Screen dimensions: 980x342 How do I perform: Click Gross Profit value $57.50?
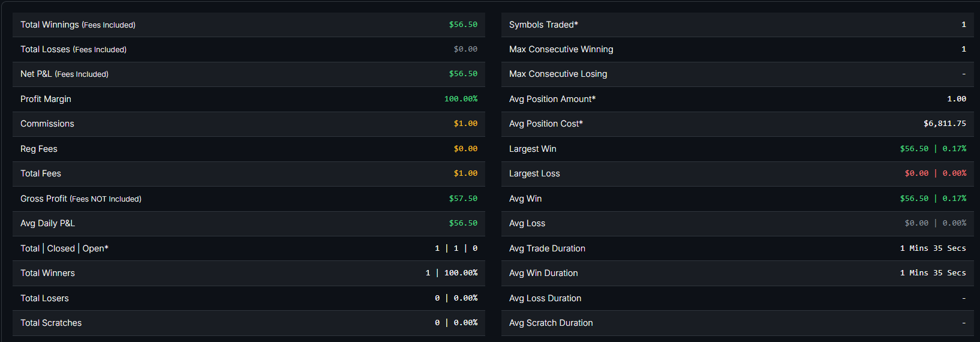(463, 199)
